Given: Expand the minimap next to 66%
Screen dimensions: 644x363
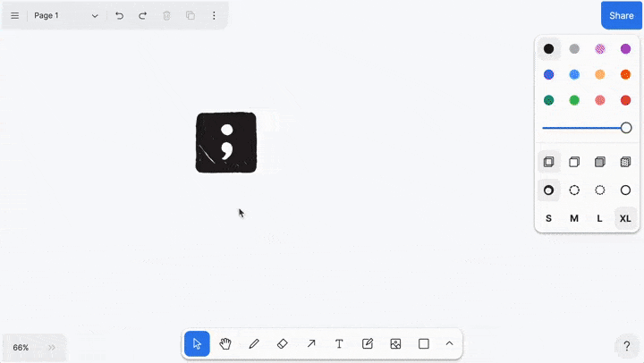Looking at the screenshot, I should [x=52, y=347].
